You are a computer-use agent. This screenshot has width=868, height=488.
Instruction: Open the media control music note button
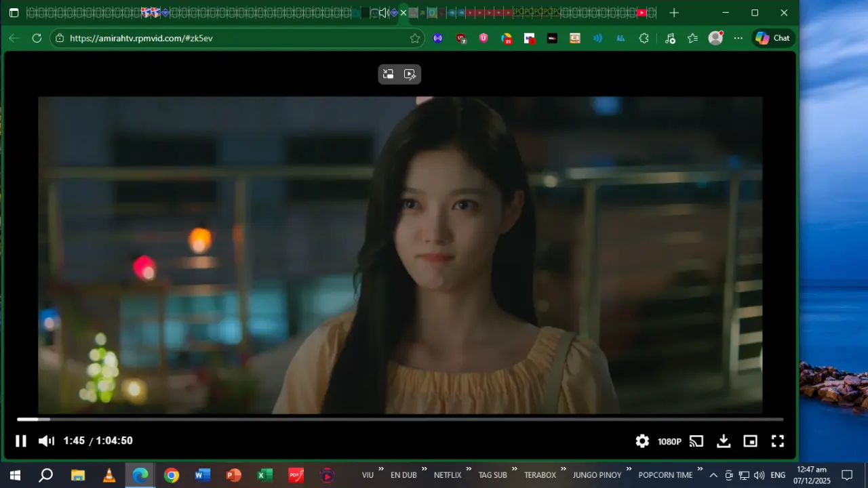point(670,38)
